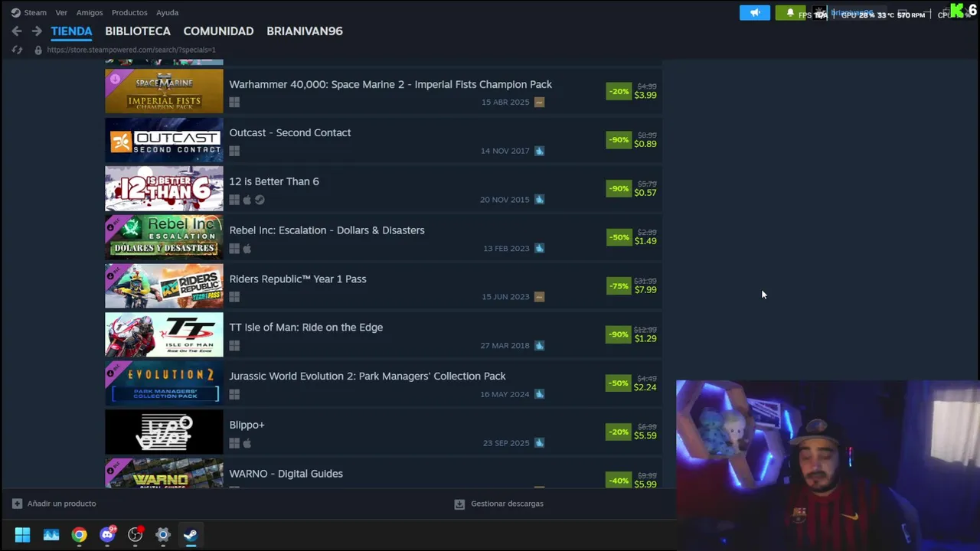Open Riders Republic Year 1 Pass listing
The height and width of the screenshot is (551, 980).
pos(298,279)
